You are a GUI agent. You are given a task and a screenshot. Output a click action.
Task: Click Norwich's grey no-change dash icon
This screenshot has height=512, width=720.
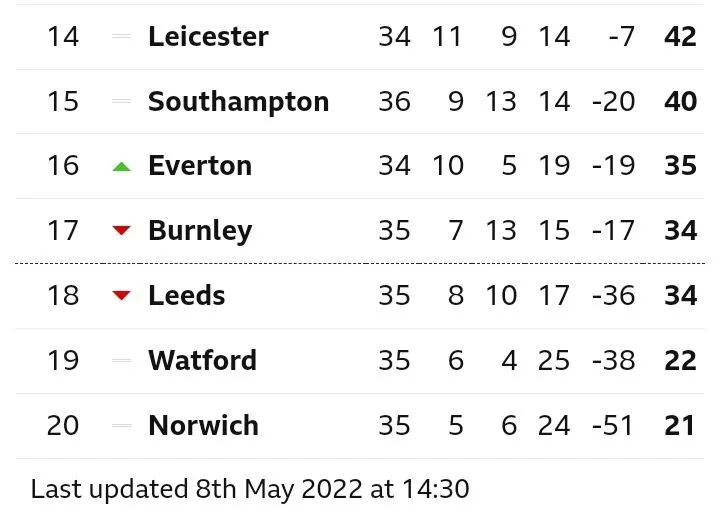[122, 426]
